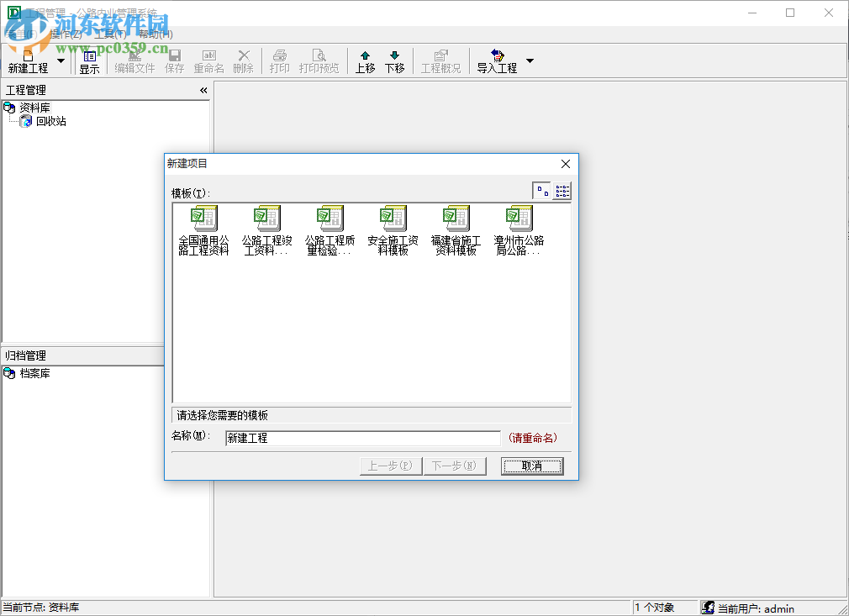
Task: Open the 帮助(H) menu
Action: coord(156,34)
